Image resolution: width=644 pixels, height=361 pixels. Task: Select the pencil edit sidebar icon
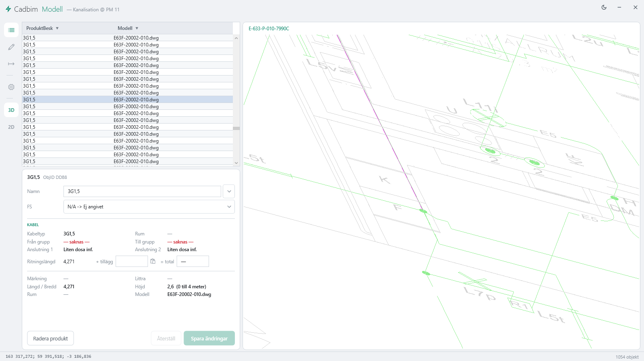point(11,47)
